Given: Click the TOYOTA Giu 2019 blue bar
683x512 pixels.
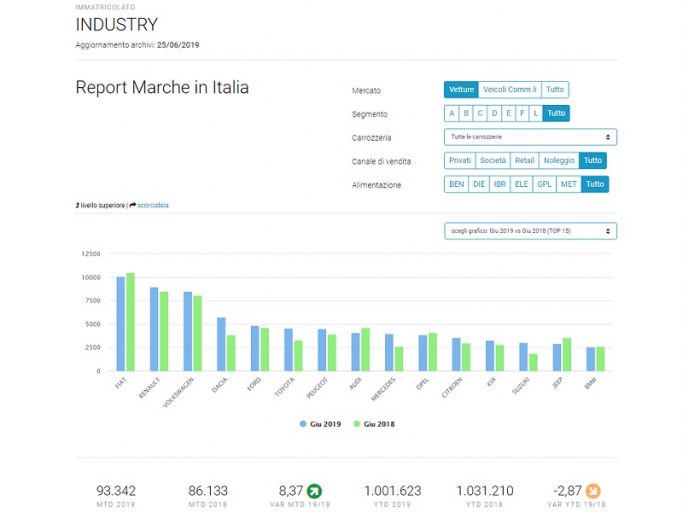Looking at the screenshot, I should tap(288, 350).
